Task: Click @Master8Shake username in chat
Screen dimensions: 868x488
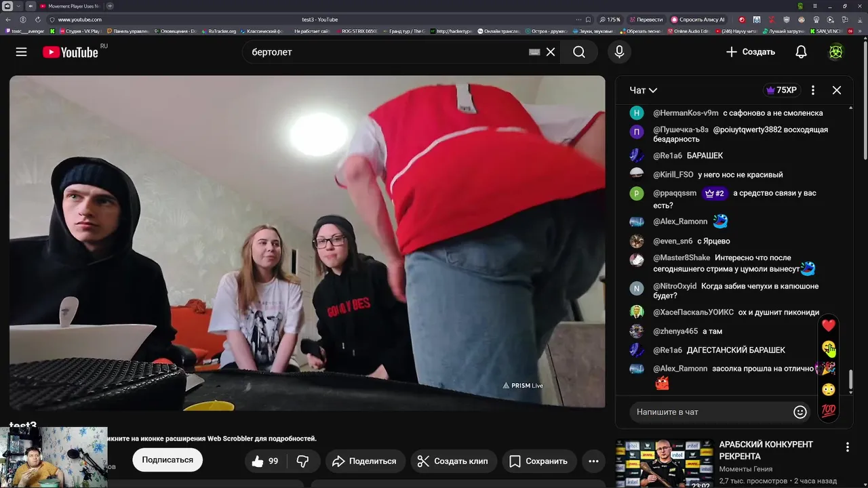Action: point(682,258)
